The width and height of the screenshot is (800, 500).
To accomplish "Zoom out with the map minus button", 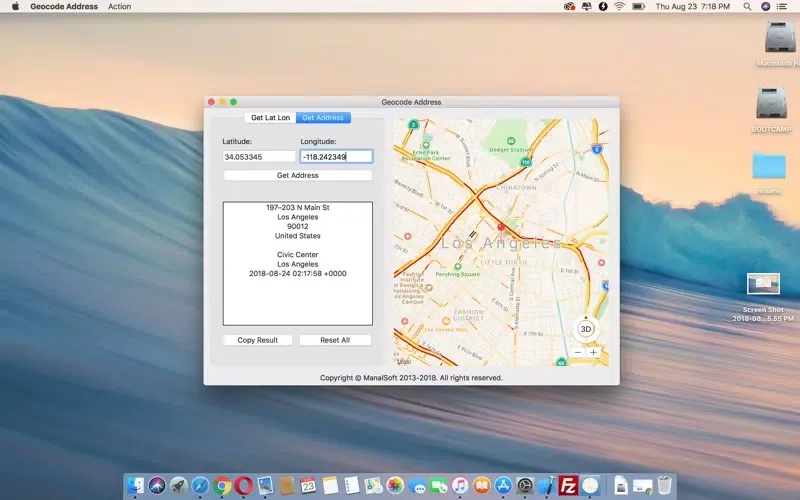I will click(578, 352).
